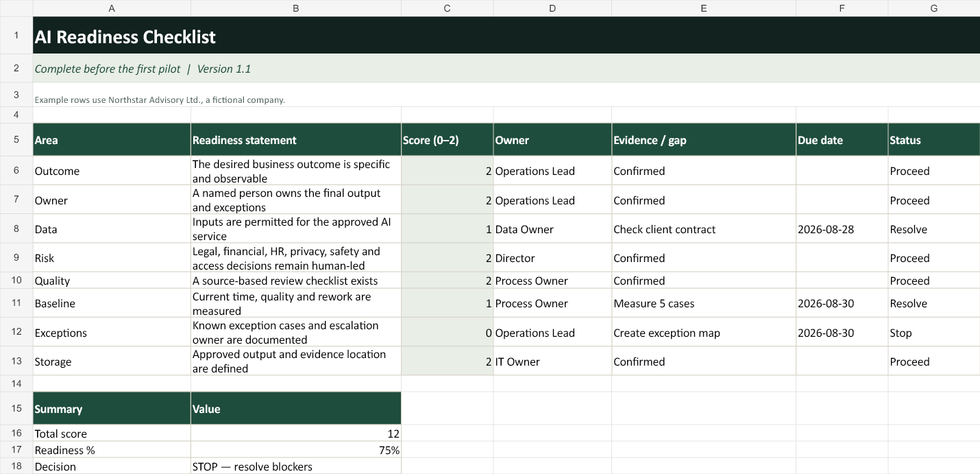The width and height of the screenshot is (980, 474).
Task: Select the "Data Owner" cell
Action: pos(552,229)
